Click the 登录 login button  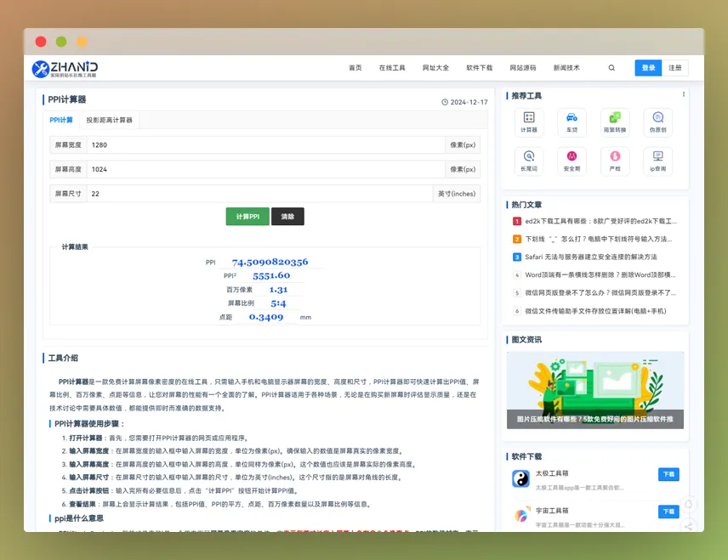click(x=648, y=67)
